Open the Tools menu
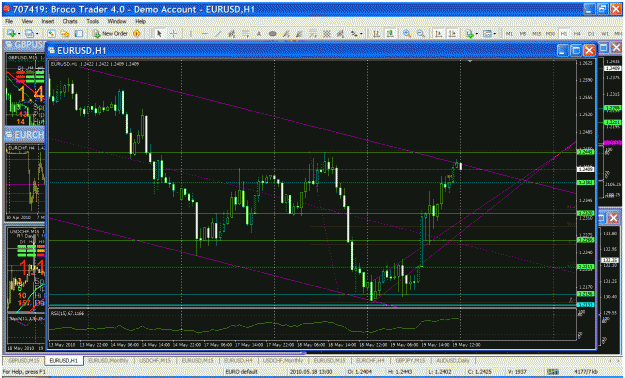The width and height of the screenshot is (625, 378). pyautogui.click(x=92, y=21)
